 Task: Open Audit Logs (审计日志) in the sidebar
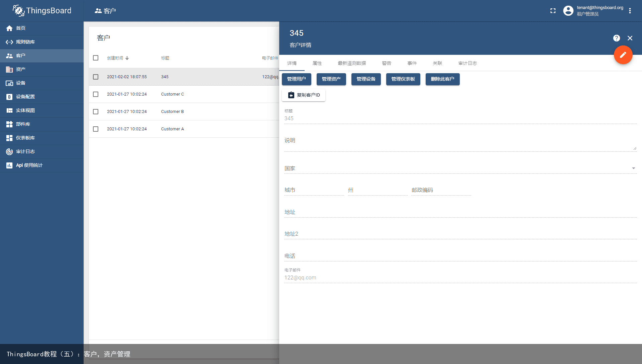point(41,152)
